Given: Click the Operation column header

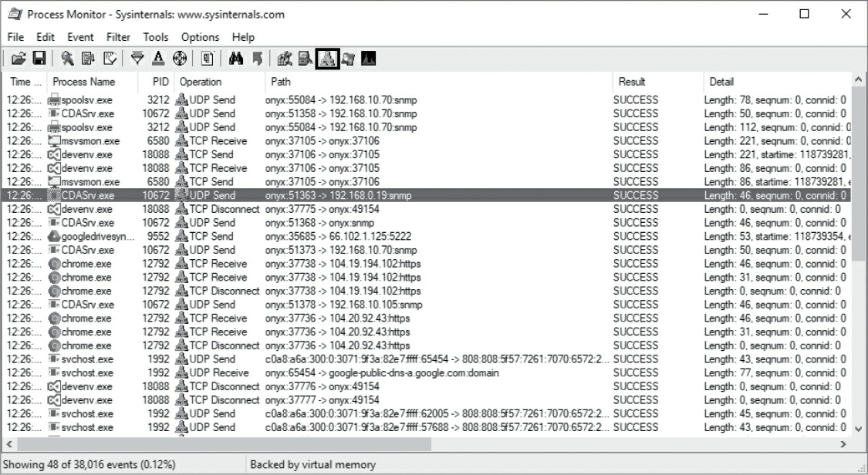Looking at the screenshot, I should pos(221,82).
